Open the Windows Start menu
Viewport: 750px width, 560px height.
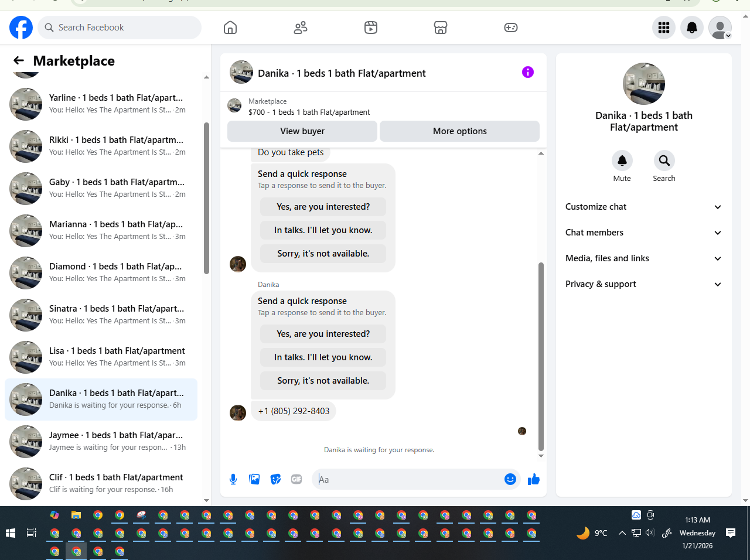pos(11,533)
